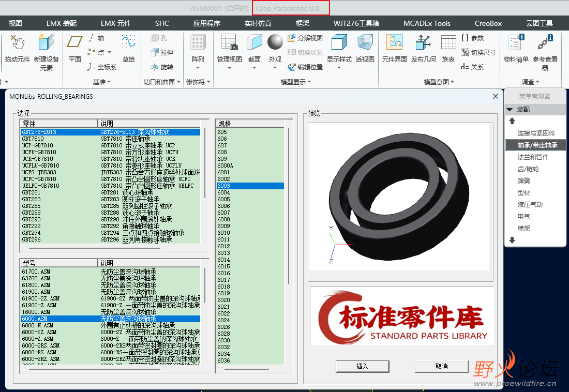Viewport: 569px width, 392px height.
Task: Click the 插入 insert button
Action: (362, 366)
